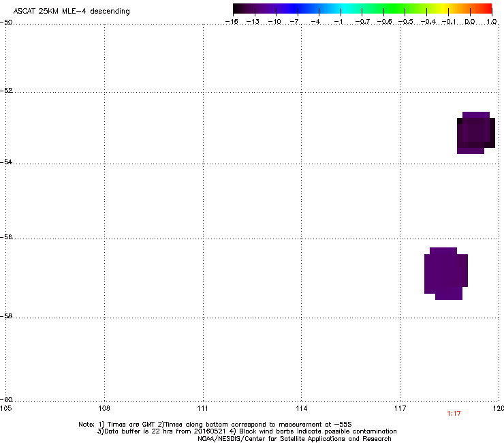Click the 108 longitude axis label

[x=104, y=408]
